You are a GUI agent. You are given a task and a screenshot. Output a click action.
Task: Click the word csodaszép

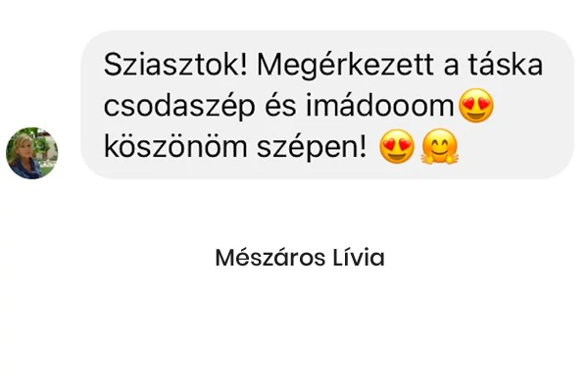coord(179,107)
